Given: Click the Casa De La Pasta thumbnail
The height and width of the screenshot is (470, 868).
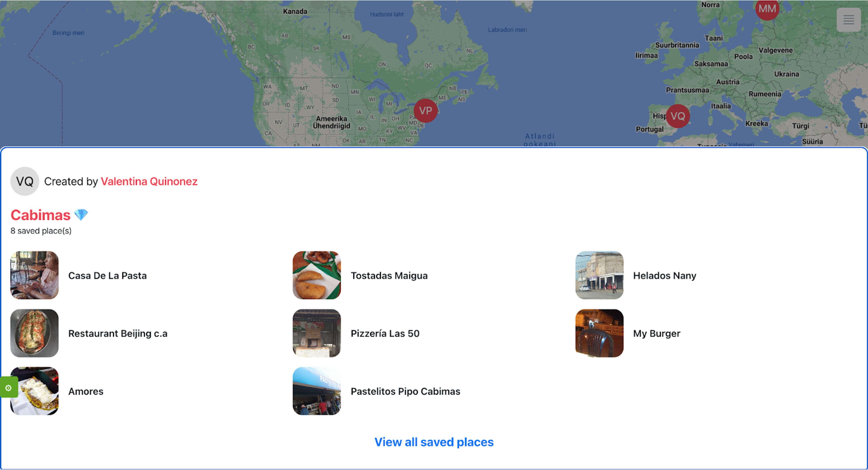Looking at the screenshot, I should coord(35,275).
